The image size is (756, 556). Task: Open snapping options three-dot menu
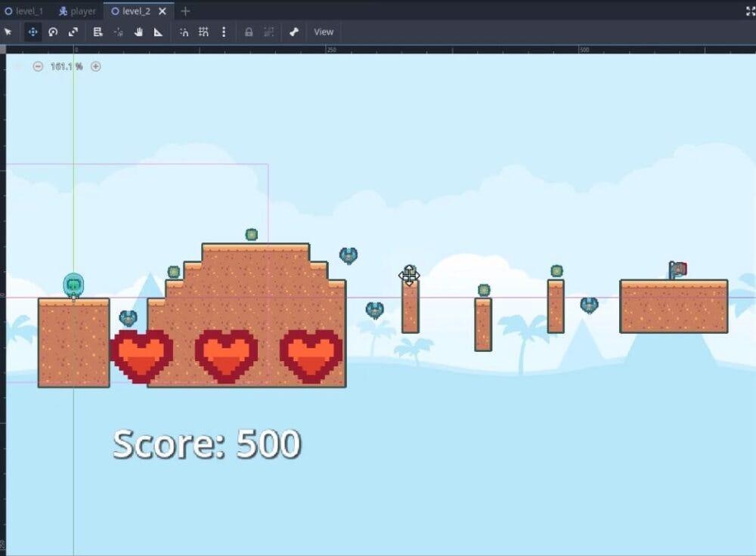click(x=224, y=32)
